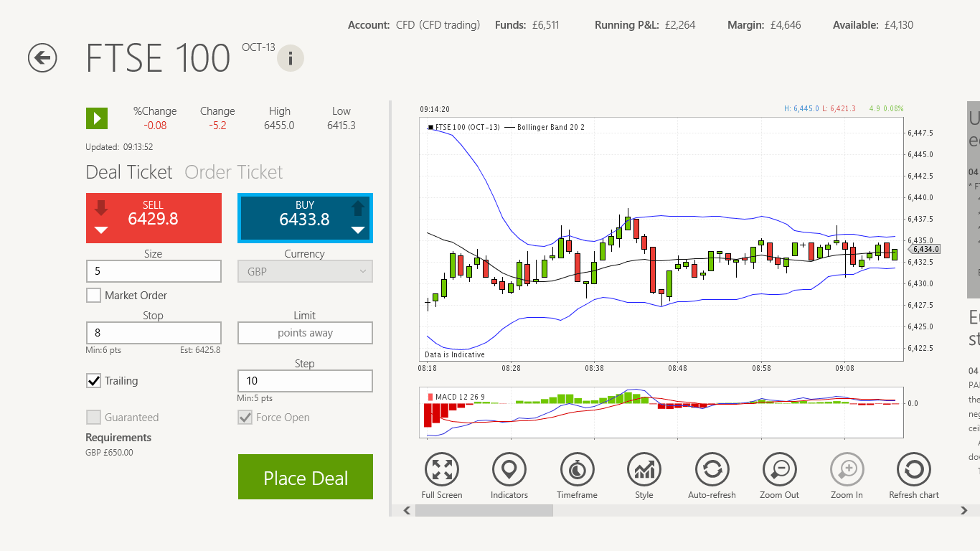980x551 pixels.
Task: Click the Updated: 09:13:52 timestamp
Action: [x=119, y=147]
